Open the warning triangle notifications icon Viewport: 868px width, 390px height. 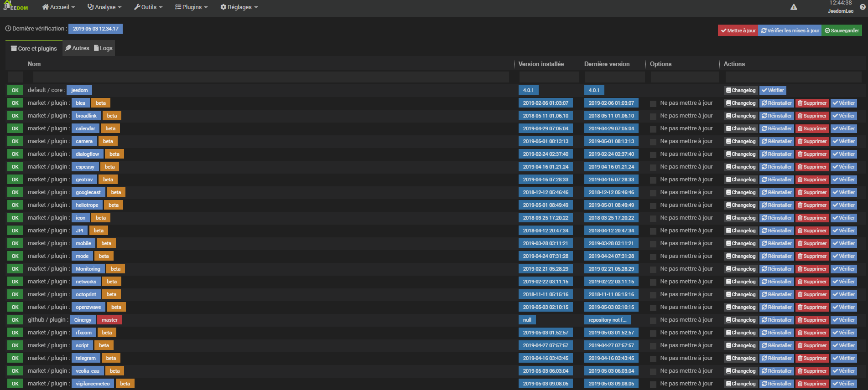(x=794, y=7)
